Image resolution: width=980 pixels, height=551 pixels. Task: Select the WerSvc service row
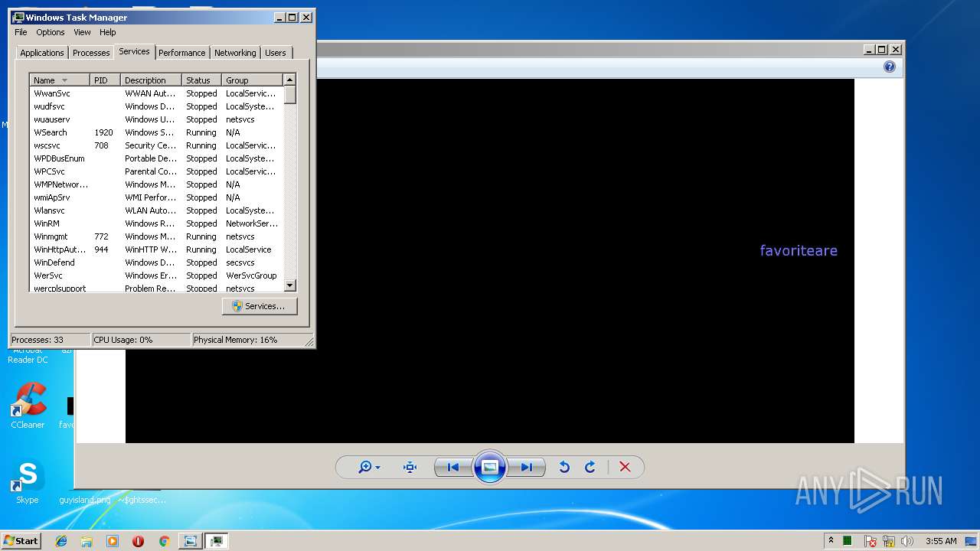tap(156, 275)
